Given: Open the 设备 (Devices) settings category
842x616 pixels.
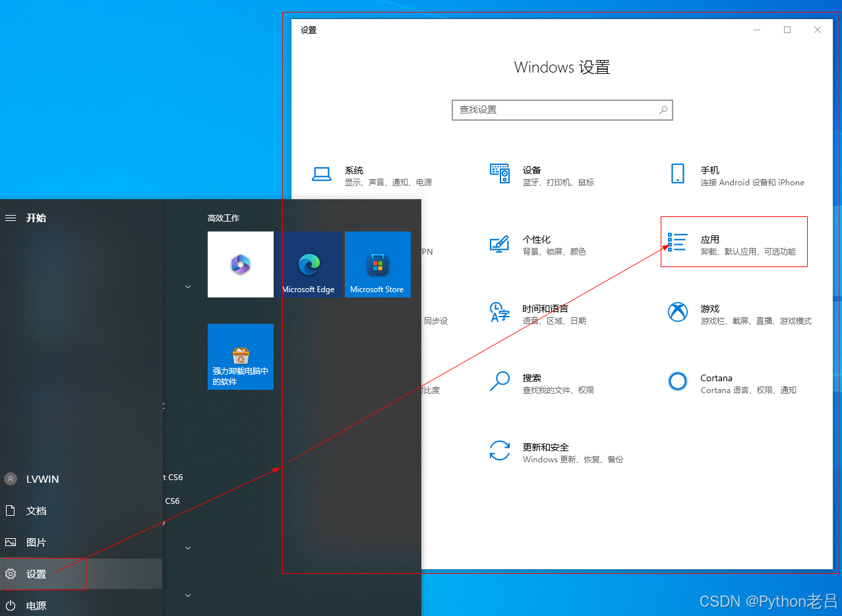Looking at the screenshot, I should [542, 175].
